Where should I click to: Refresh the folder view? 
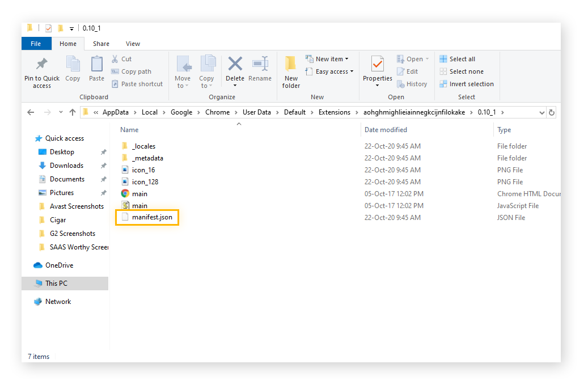(x=551, y=112)
